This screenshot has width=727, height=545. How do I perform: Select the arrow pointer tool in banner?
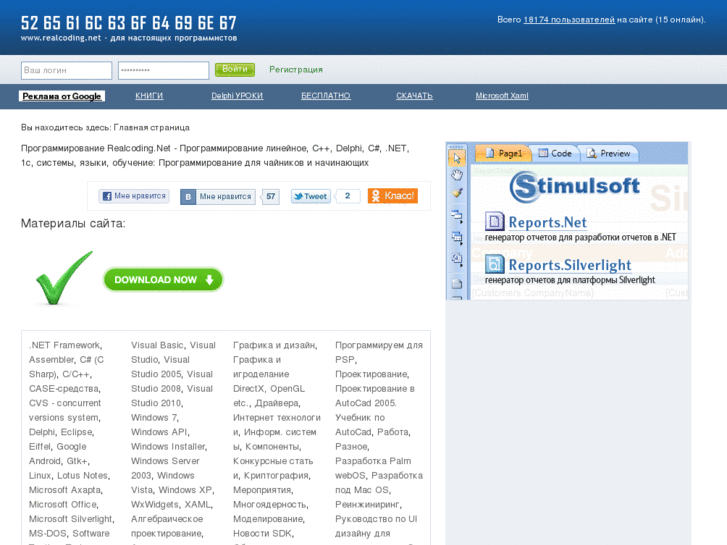point(457,158)
